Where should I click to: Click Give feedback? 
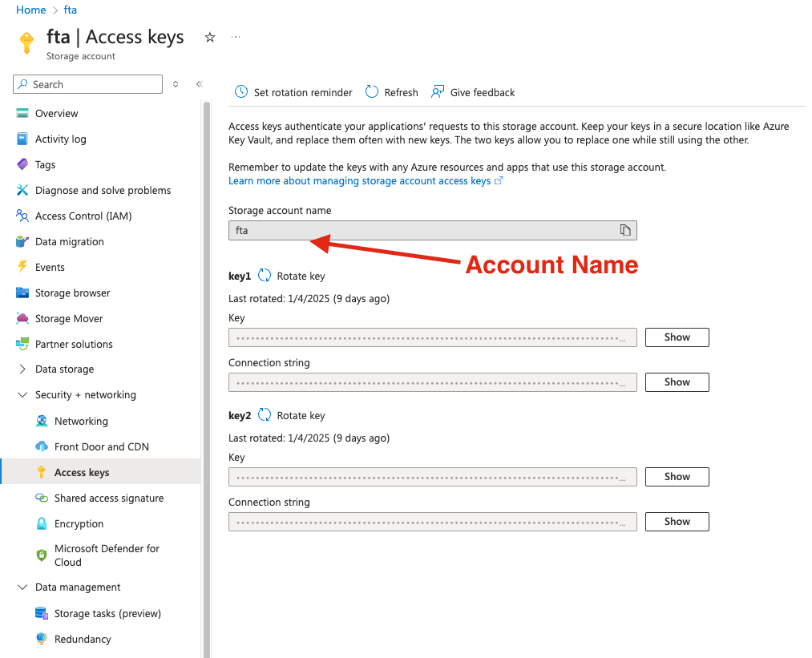point(473,92)
